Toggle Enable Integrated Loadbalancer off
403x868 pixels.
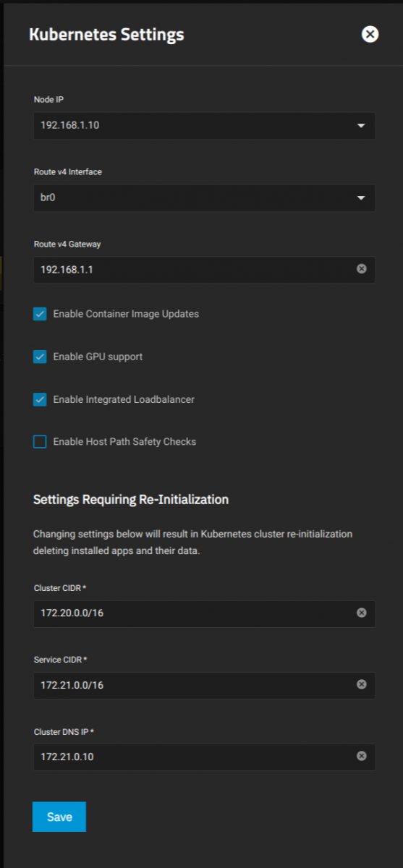(x=40, y=399)
